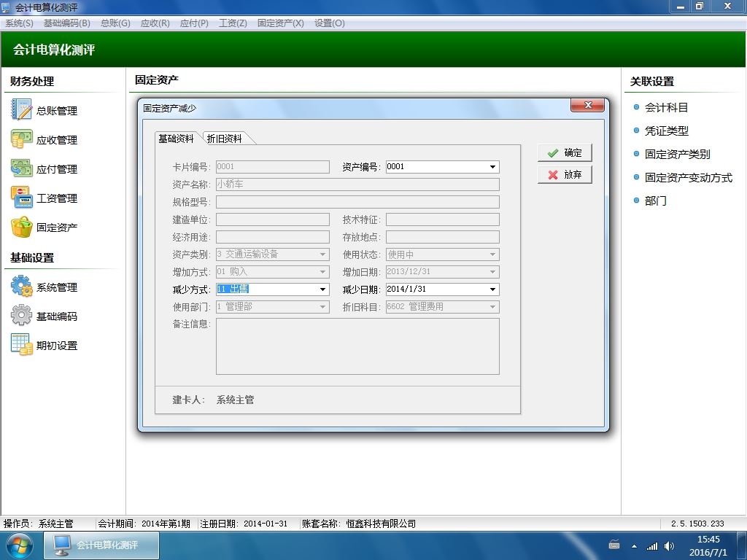Image resolution: width=747 pixels, height=560 pixels.
Task: Expand 使用部门 dropdown
Action: (322, 307)
